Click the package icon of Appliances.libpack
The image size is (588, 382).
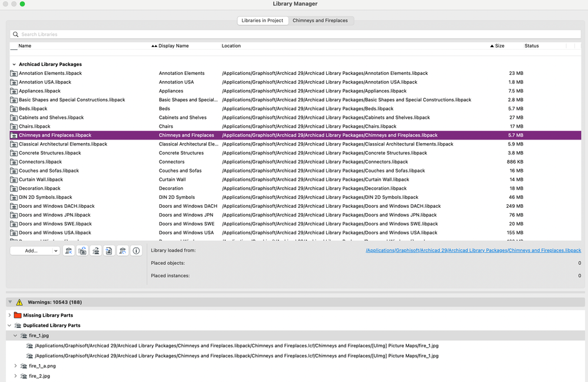click(x=14, y=91)
